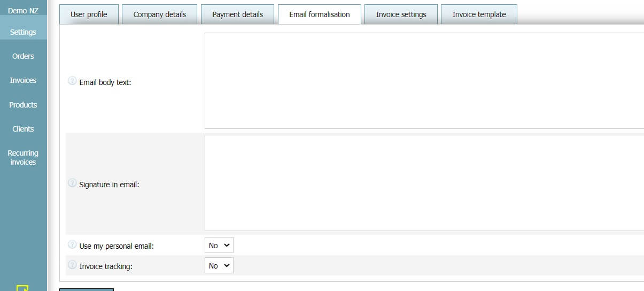This screenshot has width=644, height=291.
Task: Open Products in the sidebar
Action: 23,105
